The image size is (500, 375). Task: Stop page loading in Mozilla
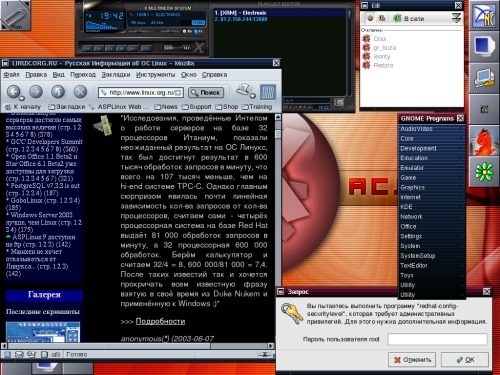(x=80, y=91)
